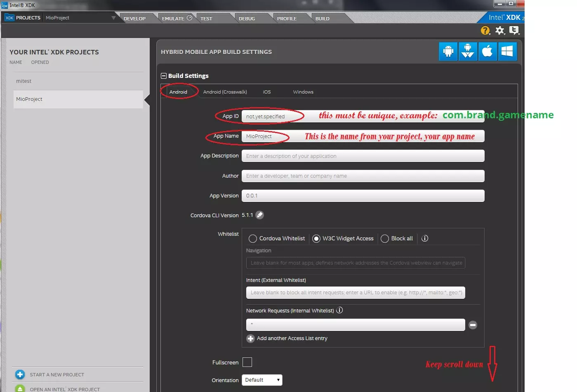This screenshot has height=392, width=577.
Task: Click the XDK logo icon beside PROJECTS
Action: coord(9,18)
